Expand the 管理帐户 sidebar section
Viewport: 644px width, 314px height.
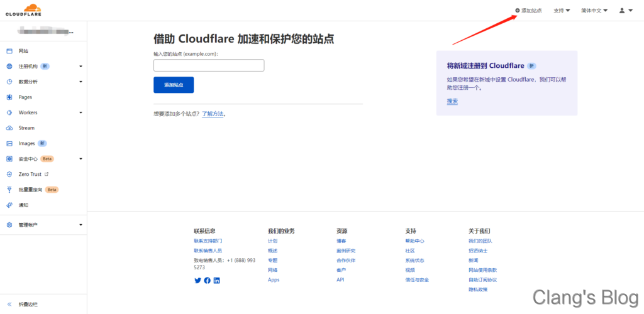click(x=80, y=225)
